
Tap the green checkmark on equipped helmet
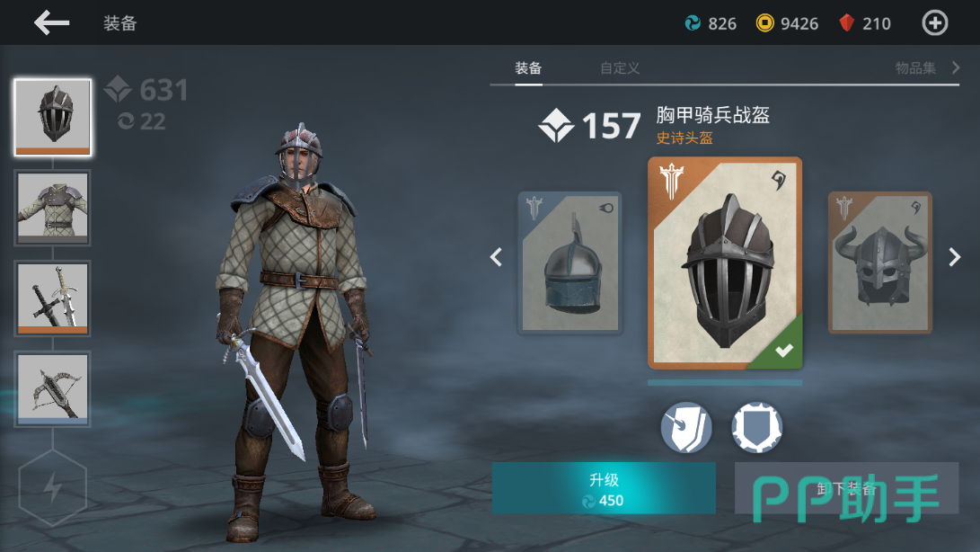click(784, 350)
